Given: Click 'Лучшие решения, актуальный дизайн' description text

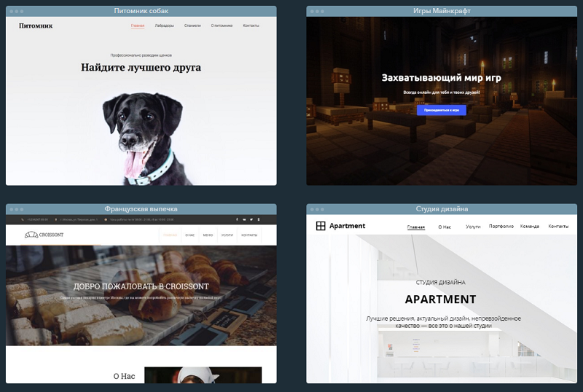Looking at the screenshot, I should coord(443,322).
